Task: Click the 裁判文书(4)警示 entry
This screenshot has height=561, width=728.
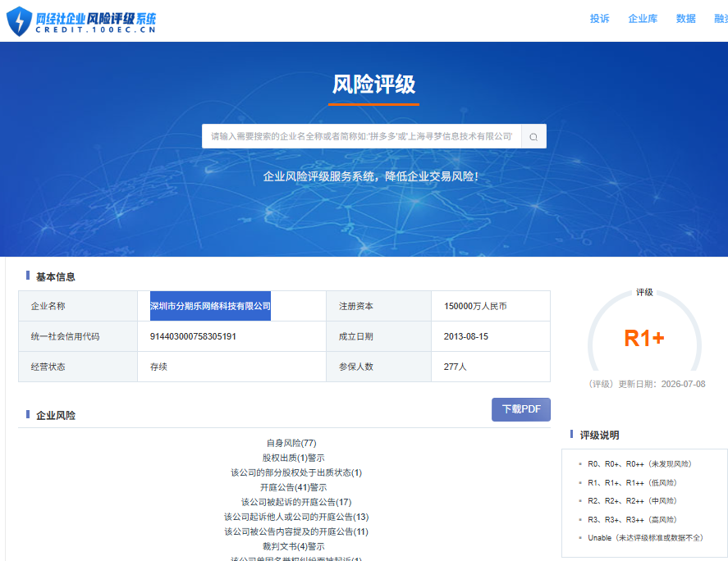Action: [x=294, y=546]
